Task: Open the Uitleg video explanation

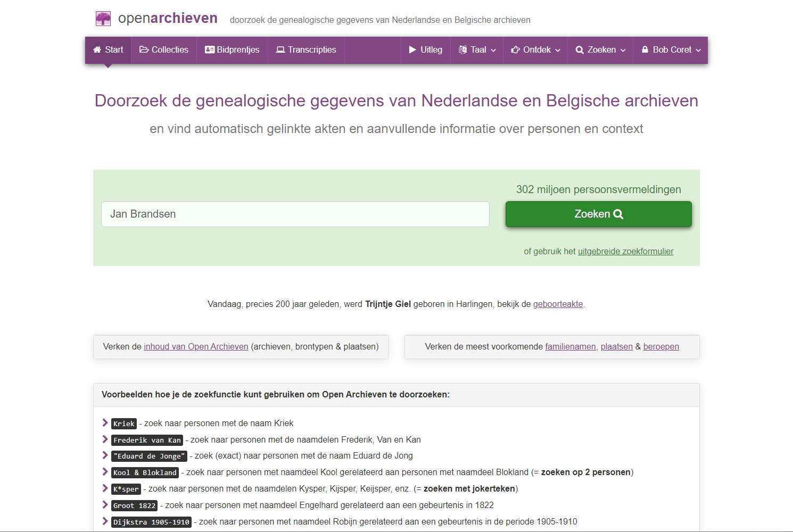Action: [425, 50]
